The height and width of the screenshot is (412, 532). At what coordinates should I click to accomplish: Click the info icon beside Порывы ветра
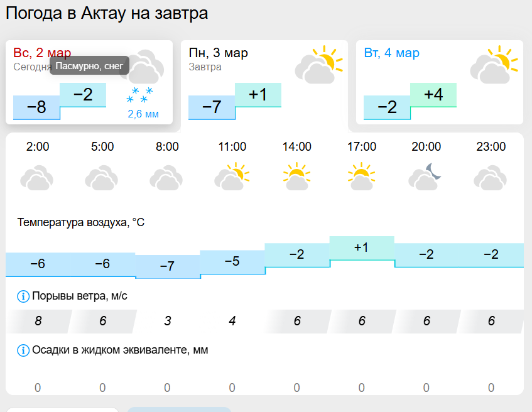23,296
